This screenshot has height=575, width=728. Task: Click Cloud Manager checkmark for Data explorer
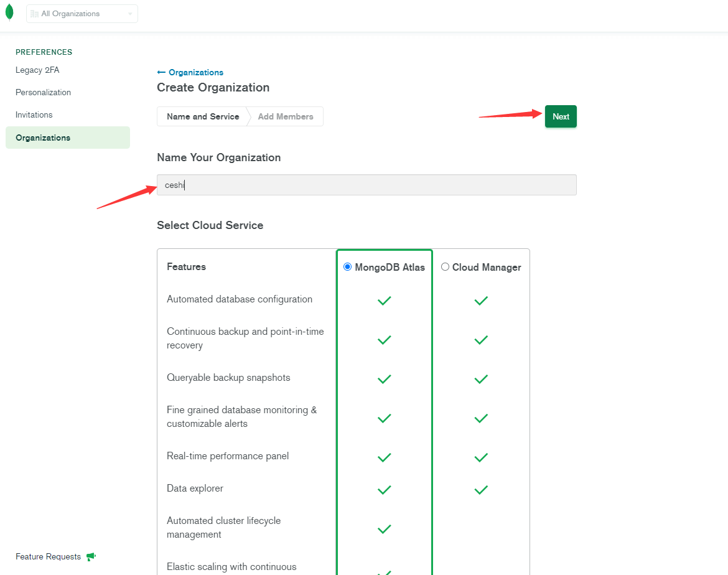tap(481, 490)
